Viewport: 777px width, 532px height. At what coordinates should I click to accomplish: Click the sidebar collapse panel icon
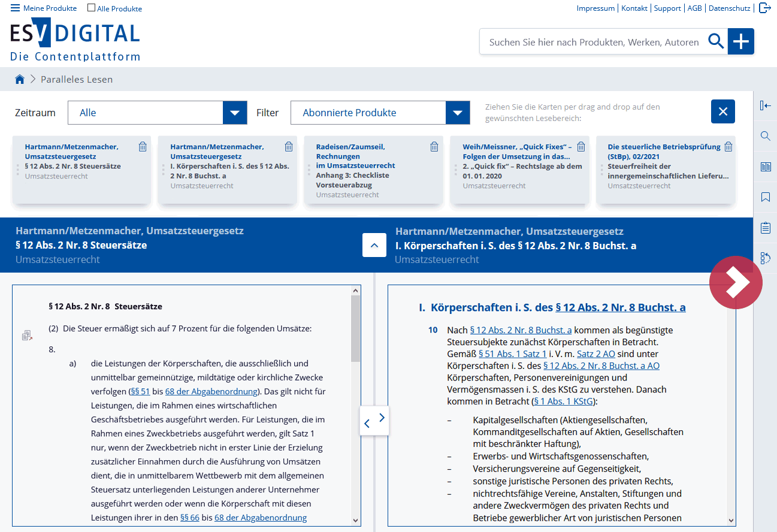765,105
